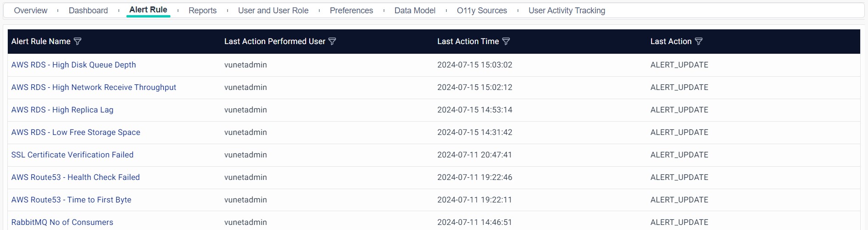Switch to the Overview tab

point(31,11)
